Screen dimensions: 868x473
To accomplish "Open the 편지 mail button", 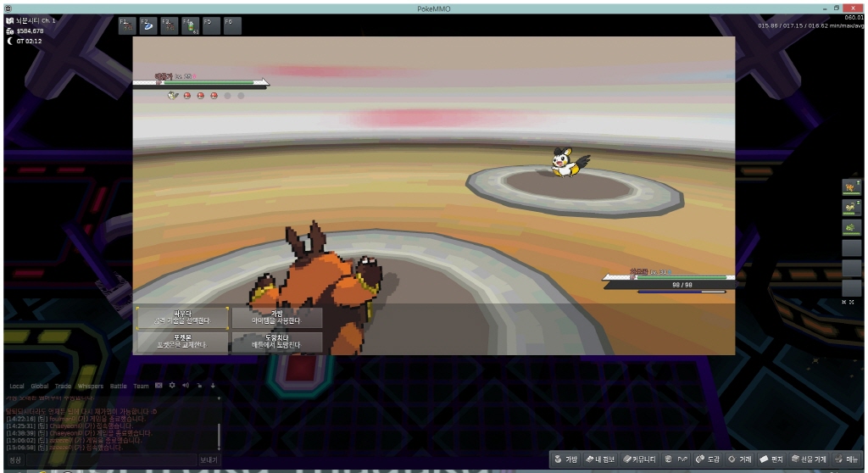I will (771, 459).
